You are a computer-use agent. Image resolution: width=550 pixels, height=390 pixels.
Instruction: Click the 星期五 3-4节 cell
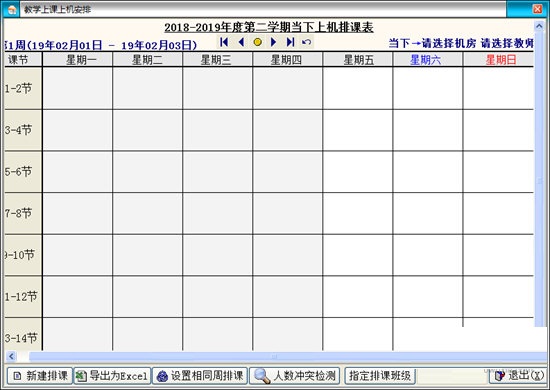[x=358, y=130]
